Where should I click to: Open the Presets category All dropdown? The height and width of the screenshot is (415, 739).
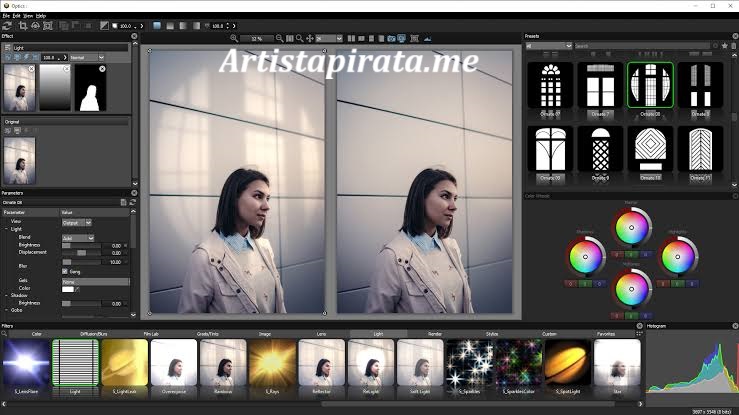click(549, 46)
